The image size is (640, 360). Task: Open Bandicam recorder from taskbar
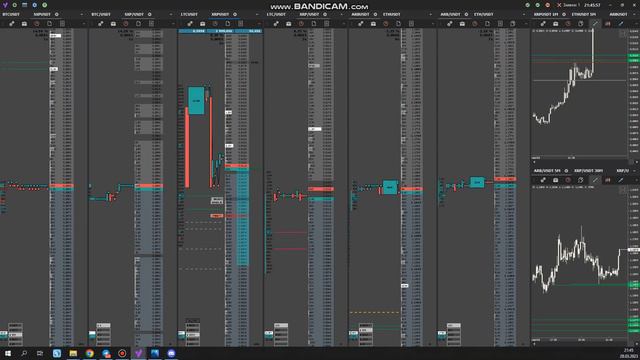tap(122, 353)
